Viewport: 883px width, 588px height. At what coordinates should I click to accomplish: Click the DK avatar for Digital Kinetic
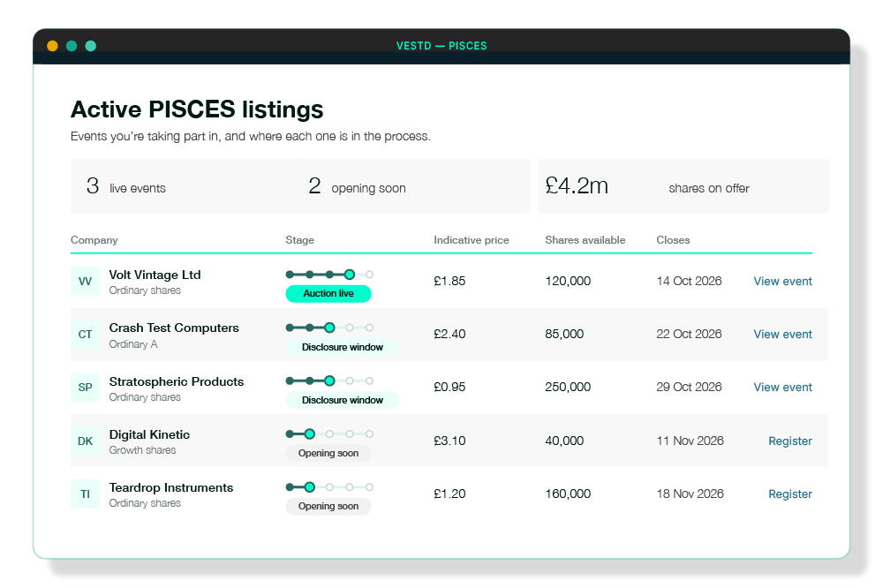tap(85, 441)
